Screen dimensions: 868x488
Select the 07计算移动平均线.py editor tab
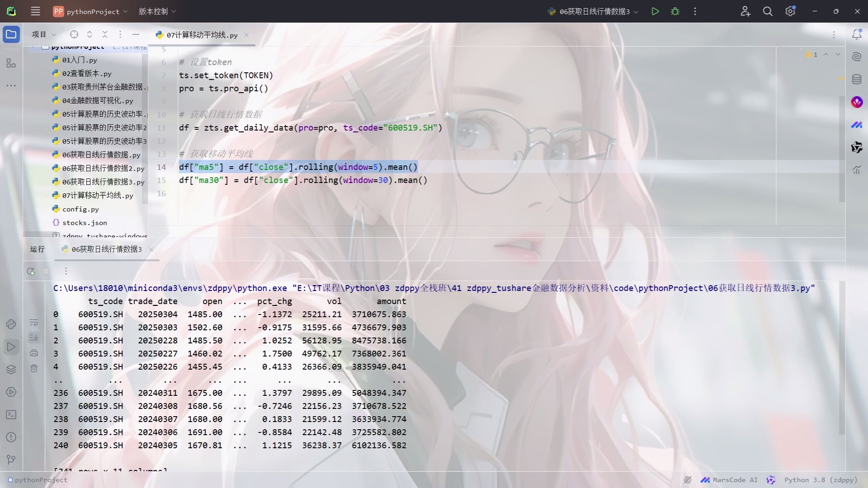202,35
